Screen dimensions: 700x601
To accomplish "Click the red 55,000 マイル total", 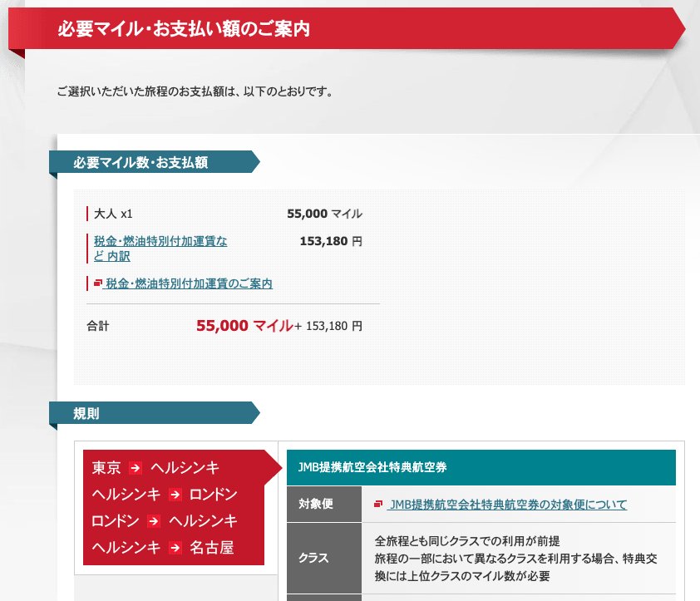I will (x=244, y=326).
